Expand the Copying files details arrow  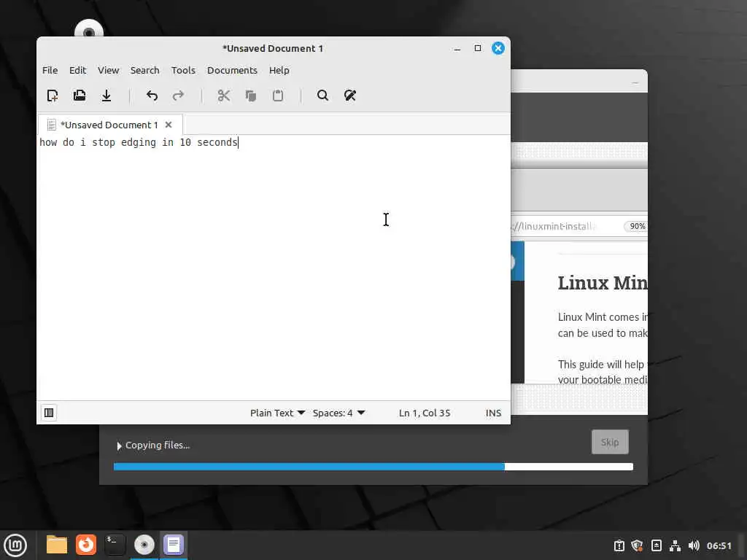click(x=119, y=446)
